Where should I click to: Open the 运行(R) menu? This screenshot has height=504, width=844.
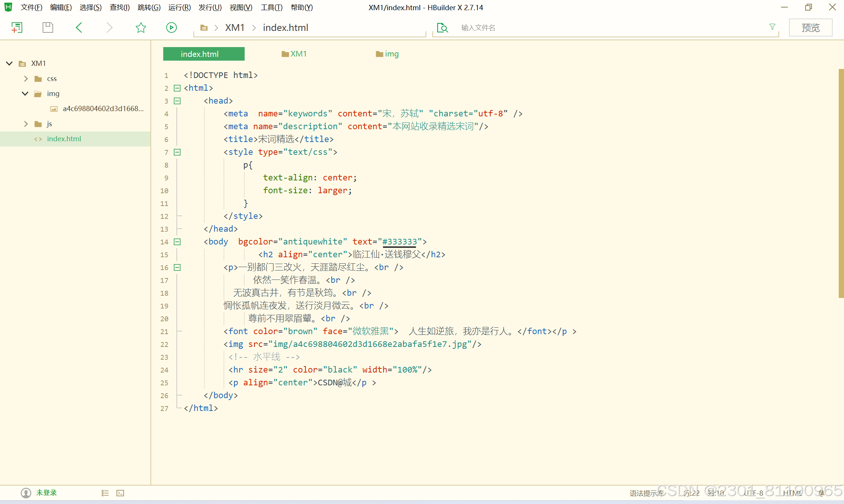pos(179,8)
